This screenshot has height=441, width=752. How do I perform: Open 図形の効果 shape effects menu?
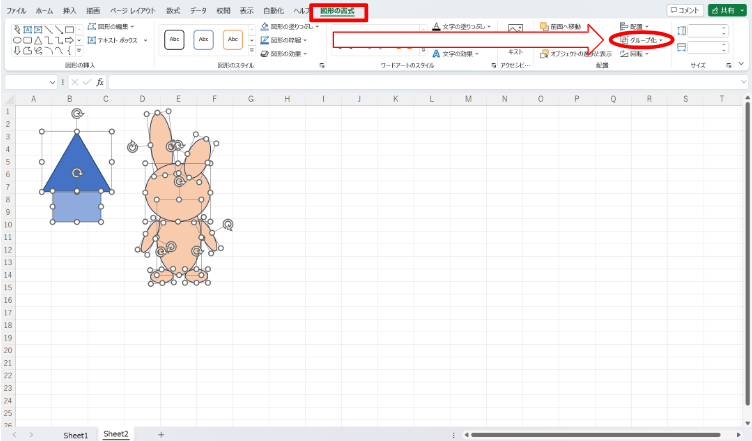pos(265,54)
